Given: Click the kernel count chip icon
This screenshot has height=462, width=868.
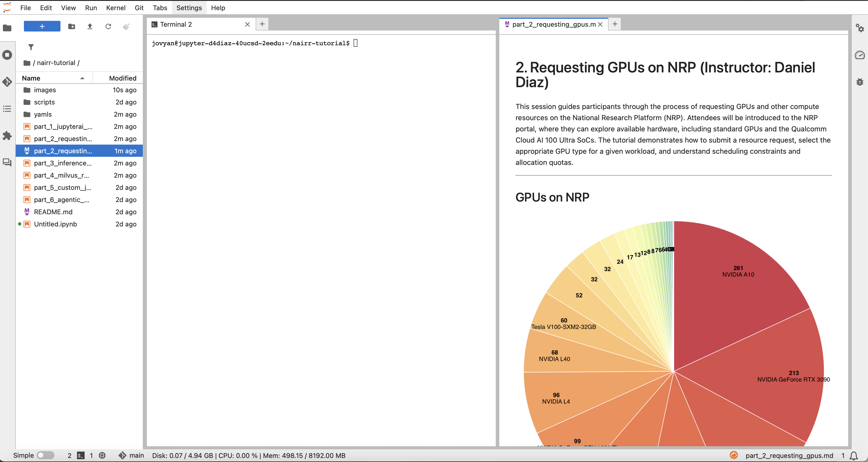Looking at the screenshot, I should [x=102, y=456].
